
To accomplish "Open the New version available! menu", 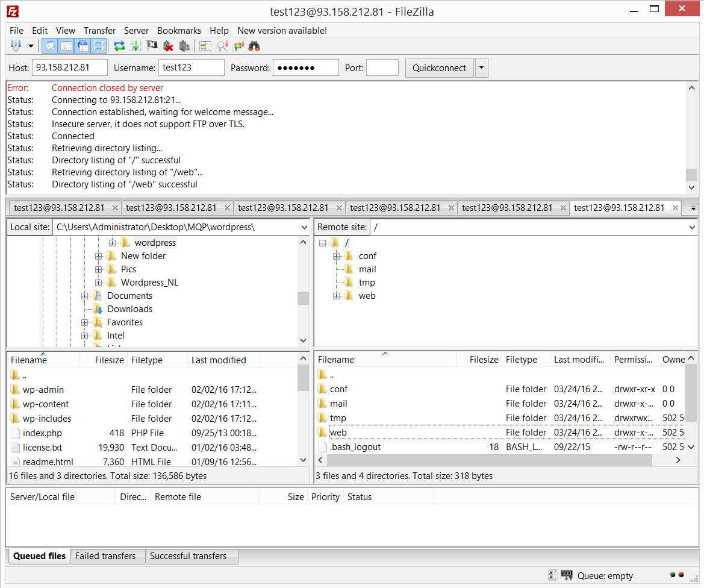I will coord(282,31).
